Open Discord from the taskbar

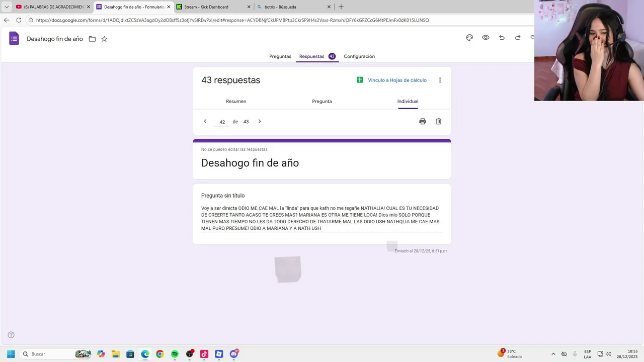[x=234, y=354]
